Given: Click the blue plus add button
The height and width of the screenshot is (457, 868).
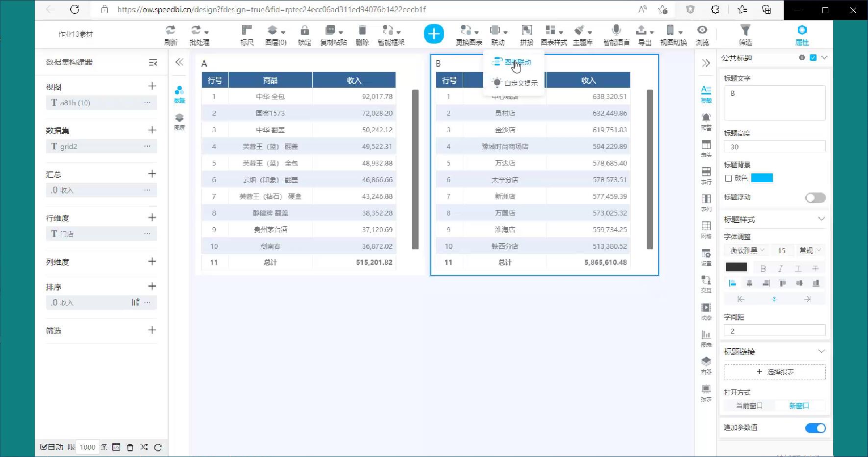Looking at the screenshot, I should pos(434,34).
